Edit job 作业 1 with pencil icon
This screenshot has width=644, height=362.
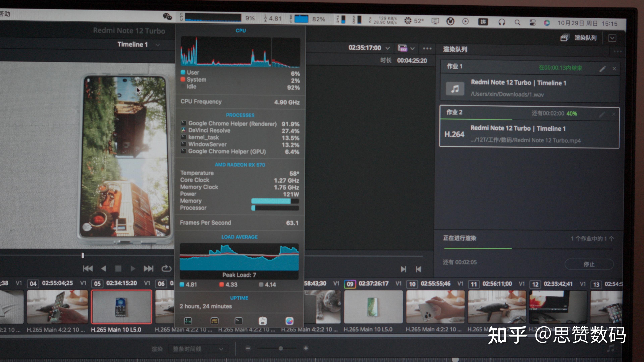603,69
